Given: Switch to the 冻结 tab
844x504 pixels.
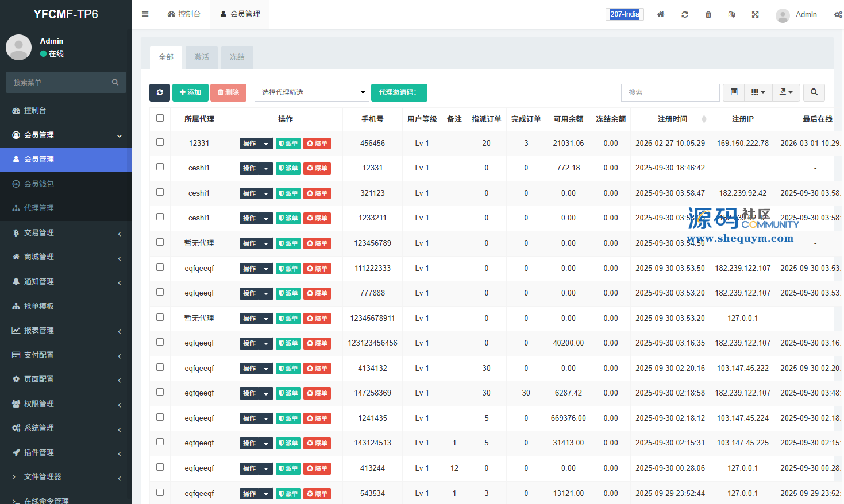Looking at the screenshot, I should [x=237, y=57].
